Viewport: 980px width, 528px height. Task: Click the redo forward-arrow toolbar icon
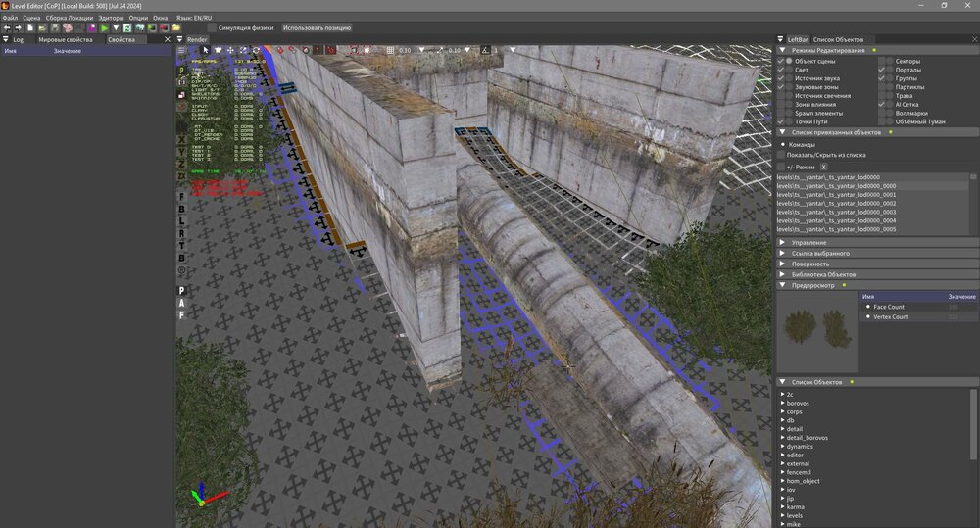(18, 28)
